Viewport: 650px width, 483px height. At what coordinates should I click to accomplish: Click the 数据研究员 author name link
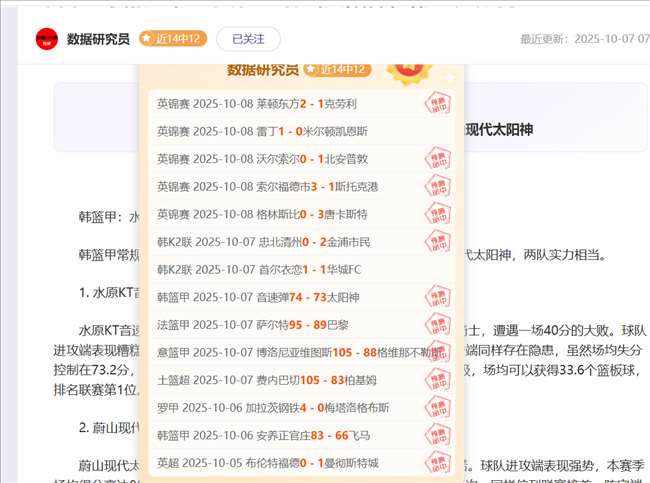pyautogui.click(x=98, y=39)
